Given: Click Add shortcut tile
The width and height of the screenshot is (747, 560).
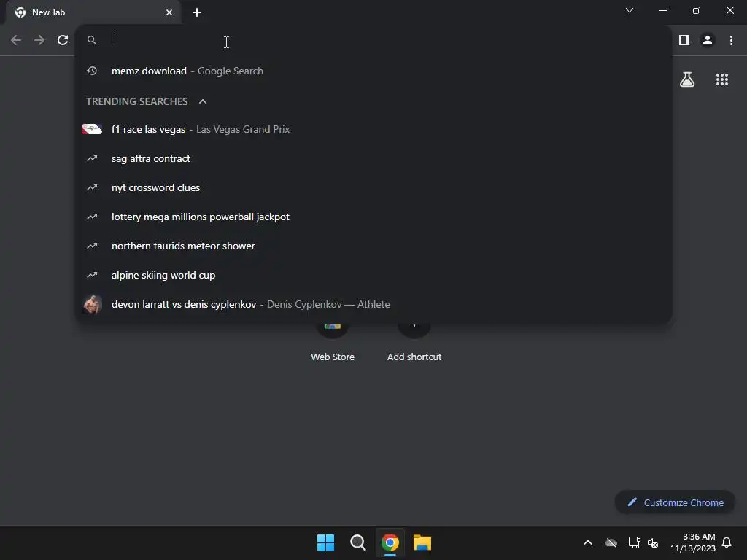Looking at the screenshot, I should (414, 343).
